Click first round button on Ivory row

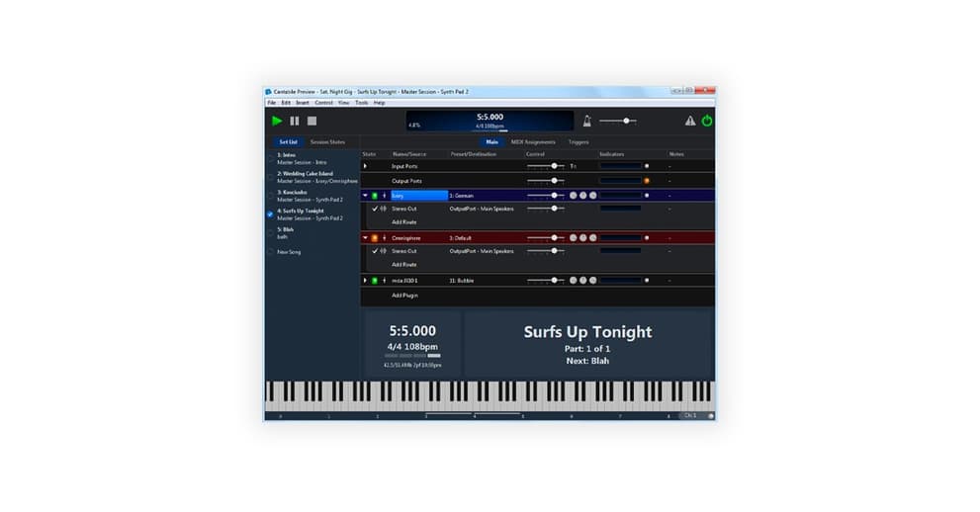click(x=574, y=196)
